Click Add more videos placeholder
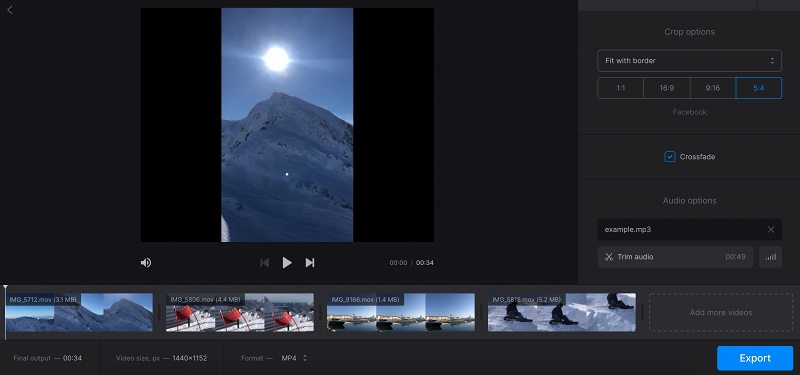 point(721,312)
